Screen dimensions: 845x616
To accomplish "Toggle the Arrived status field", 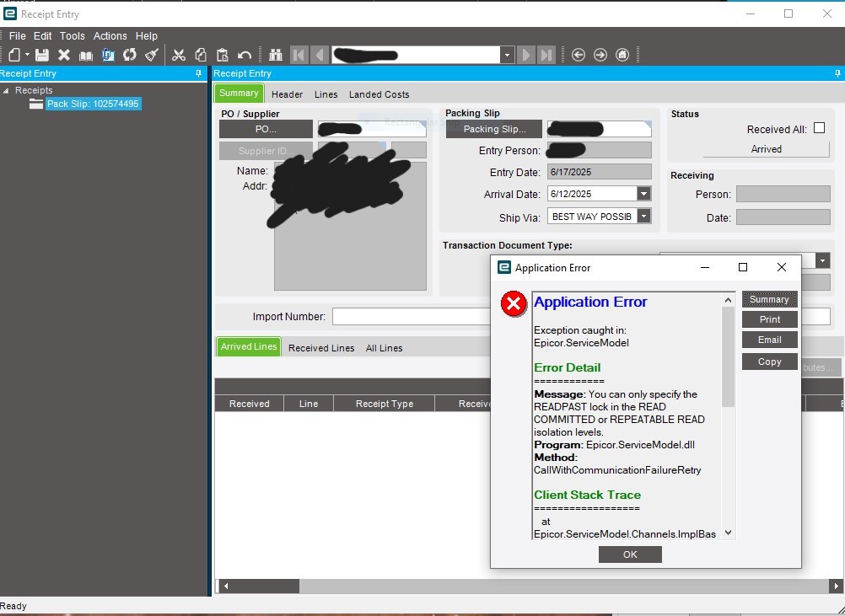I will pos(766,149).
